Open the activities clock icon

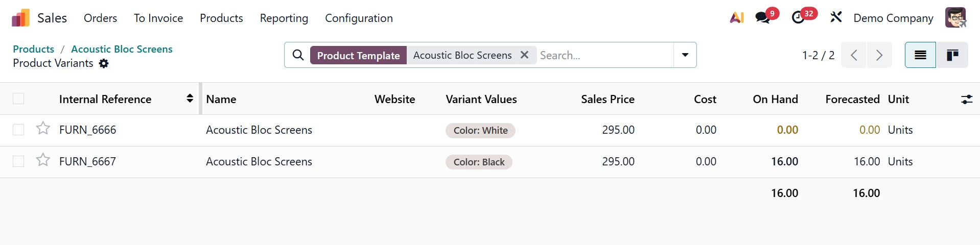[798, 18]
